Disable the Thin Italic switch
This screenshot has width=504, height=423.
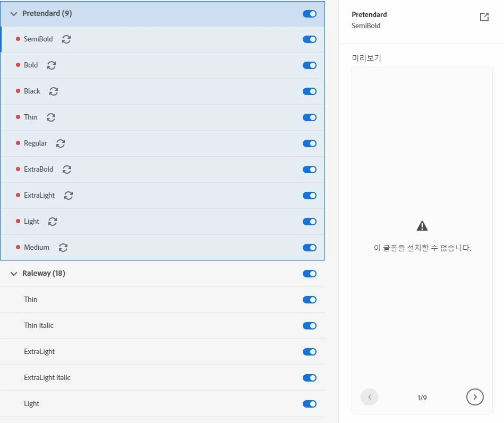tap(310, 326)
